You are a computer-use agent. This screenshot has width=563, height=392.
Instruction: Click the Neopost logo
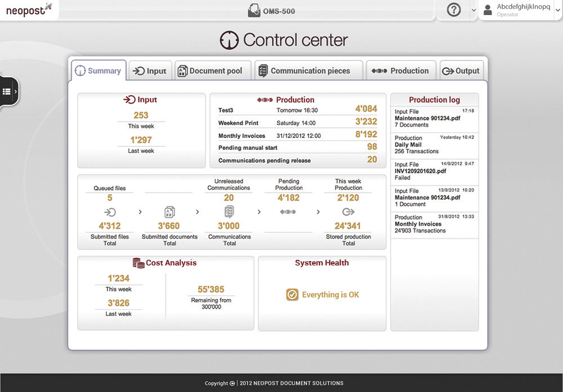pos(29,10)
